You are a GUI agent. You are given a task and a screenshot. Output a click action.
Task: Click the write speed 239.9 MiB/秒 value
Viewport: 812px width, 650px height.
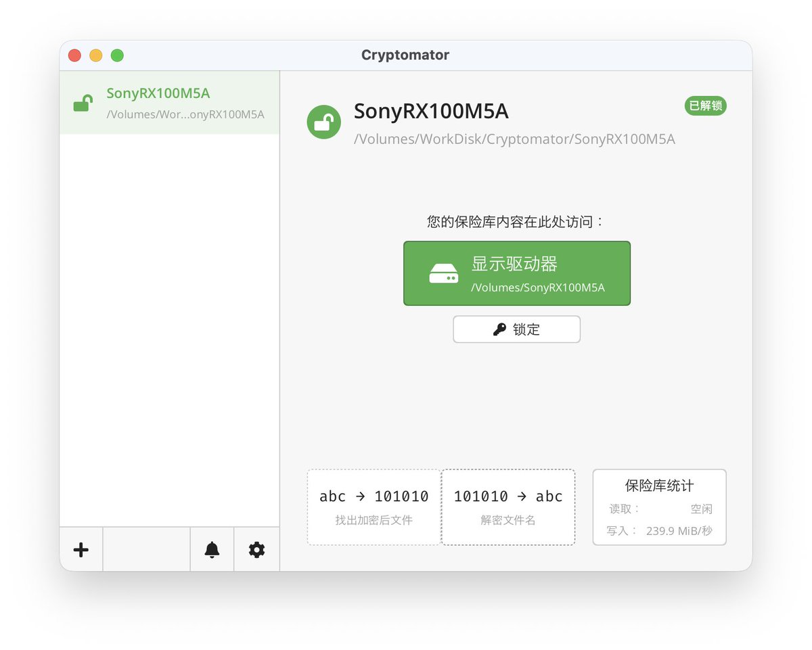[679, 531]
